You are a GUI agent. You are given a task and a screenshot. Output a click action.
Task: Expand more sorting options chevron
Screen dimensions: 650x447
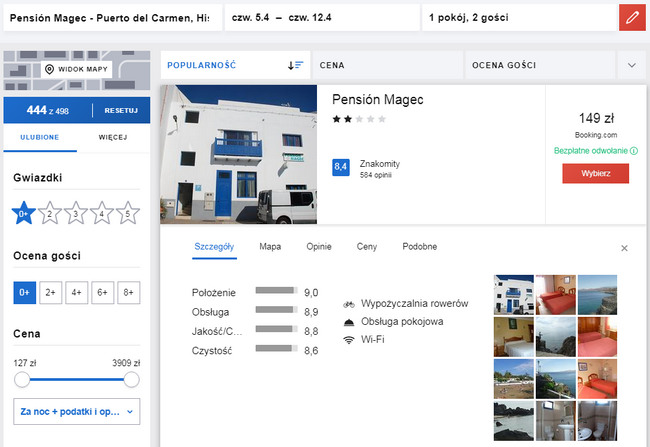click(x=631, y=65)
